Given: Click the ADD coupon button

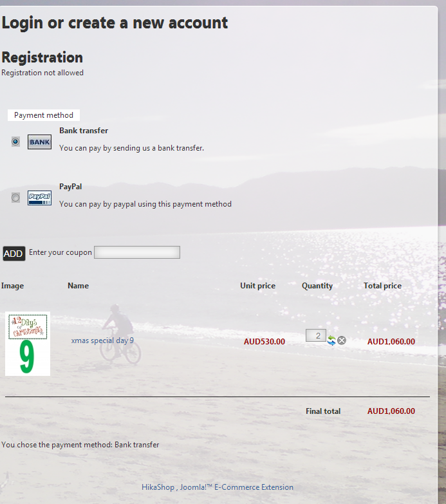Looking at the screenshot, I should [x=14, y=254].
